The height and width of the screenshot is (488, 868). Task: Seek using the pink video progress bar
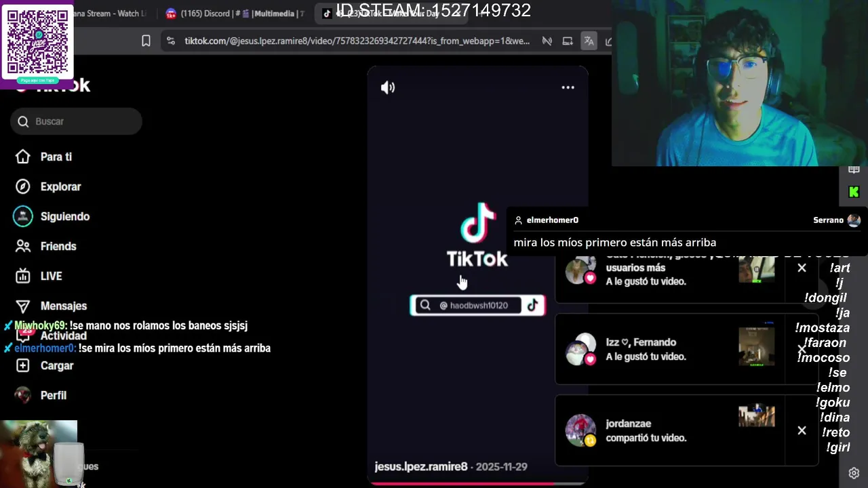(x=478, y=484)
